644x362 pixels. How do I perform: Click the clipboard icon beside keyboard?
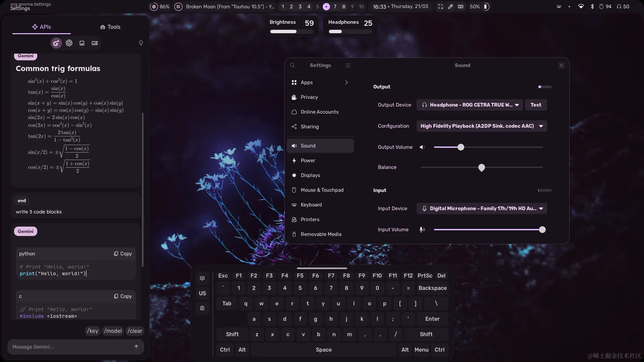202,308
